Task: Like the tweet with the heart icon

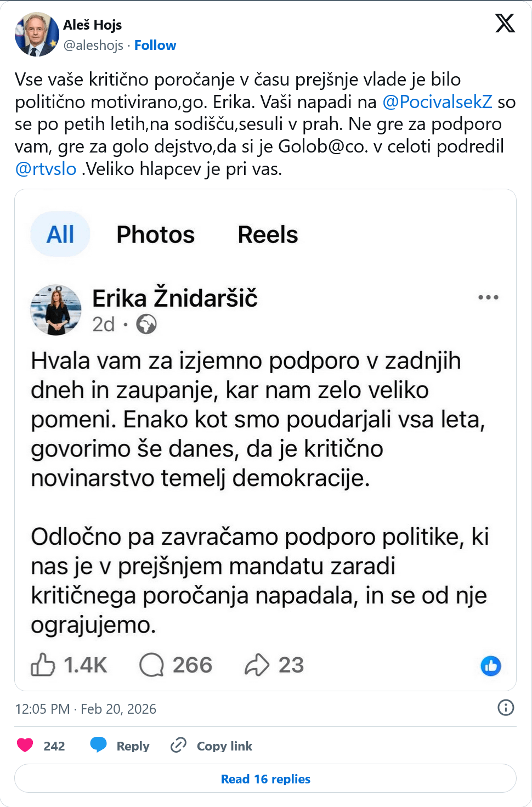Action: [x=25, y=745]
